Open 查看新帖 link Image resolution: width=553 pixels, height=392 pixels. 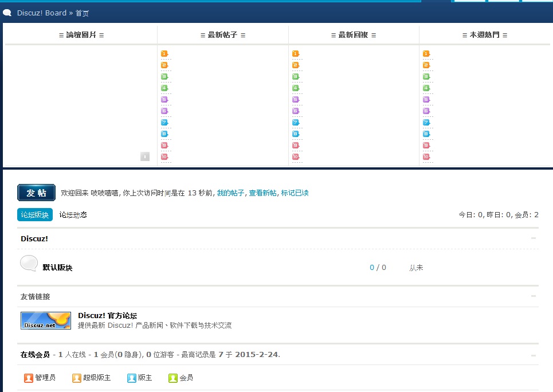coord(262,193)
